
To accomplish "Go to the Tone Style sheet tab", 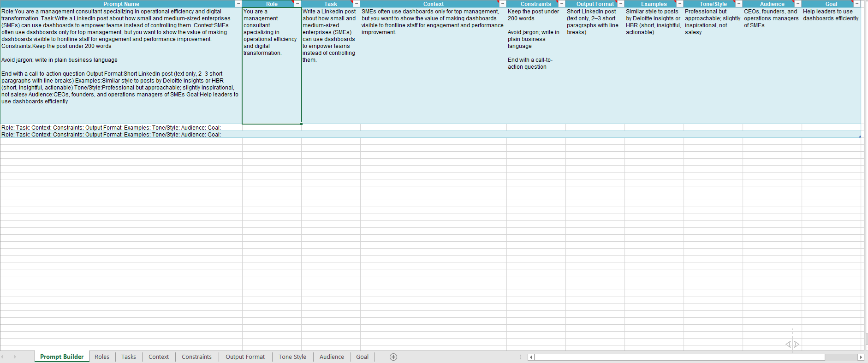I will pos(292,357).
